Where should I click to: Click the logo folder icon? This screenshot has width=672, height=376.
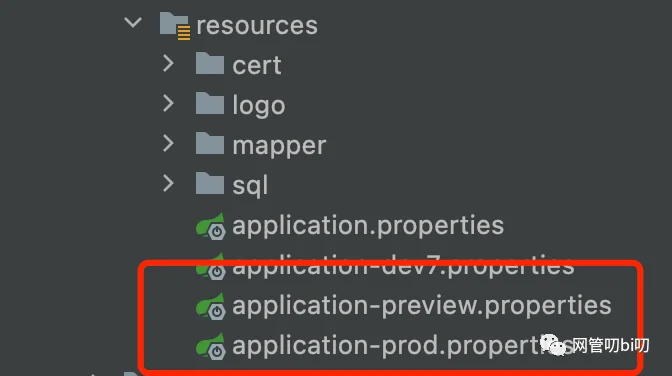click(210, 103)
